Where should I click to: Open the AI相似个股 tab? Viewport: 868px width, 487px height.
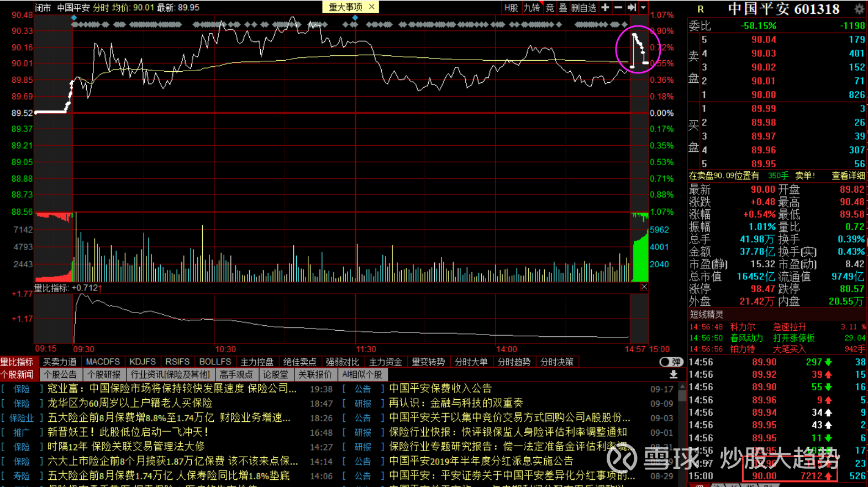362,374
